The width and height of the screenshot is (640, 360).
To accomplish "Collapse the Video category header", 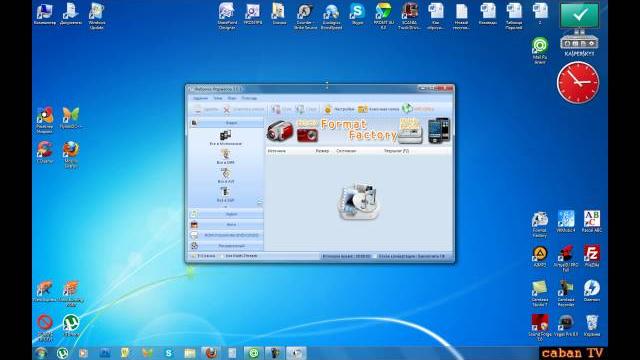I will [x=227, y=123].
